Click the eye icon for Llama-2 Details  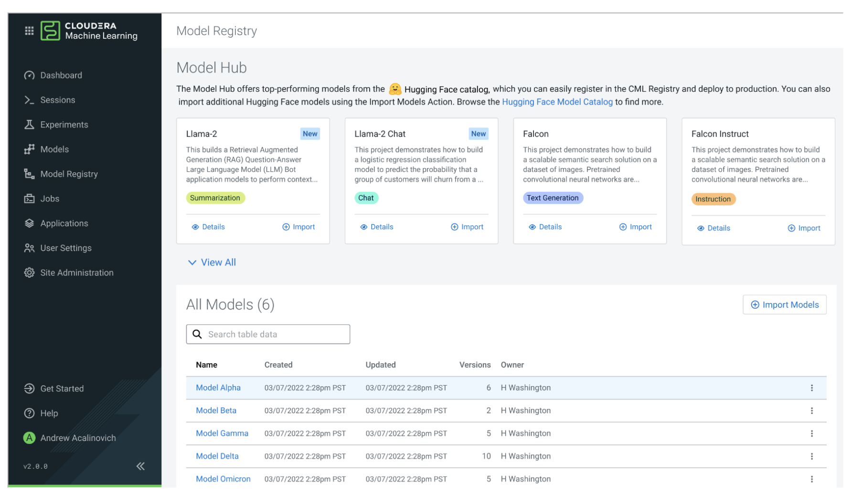tap(195, 228)
